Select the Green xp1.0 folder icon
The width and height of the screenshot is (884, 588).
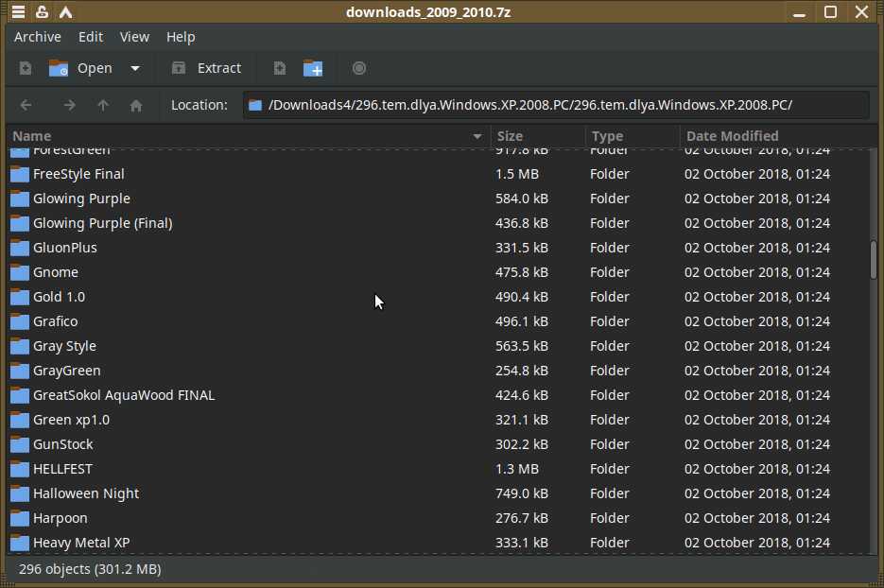coord(20,420)
